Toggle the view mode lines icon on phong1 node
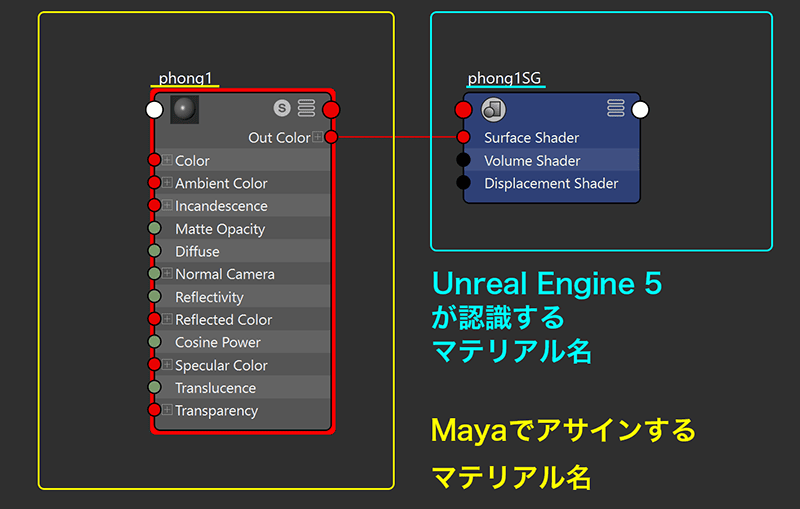Image resolution: width=800 pixels, height=509 pixels. tap(306, 108)
